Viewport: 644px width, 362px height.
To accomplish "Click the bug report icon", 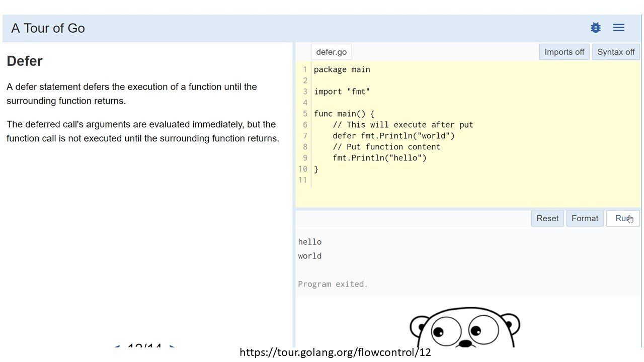I will tap(596, 28).
